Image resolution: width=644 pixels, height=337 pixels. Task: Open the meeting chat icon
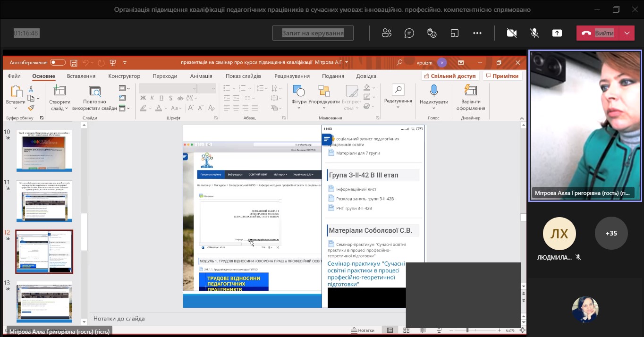point(409,33)
